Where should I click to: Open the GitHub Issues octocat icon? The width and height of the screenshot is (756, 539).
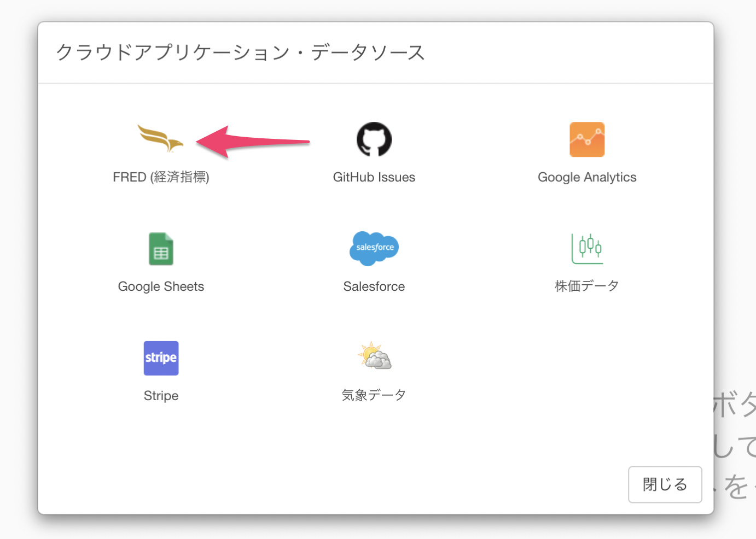tap(374, 139)
